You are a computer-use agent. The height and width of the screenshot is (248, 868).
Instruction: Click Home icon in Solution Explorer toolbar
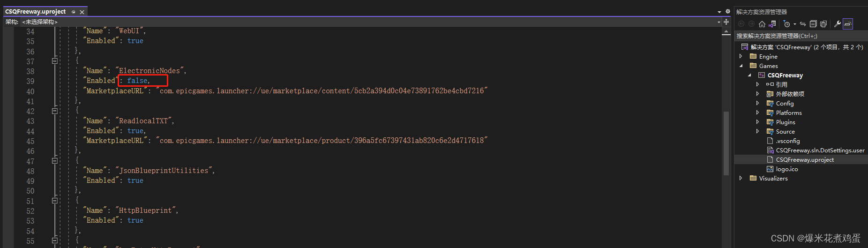762,24
